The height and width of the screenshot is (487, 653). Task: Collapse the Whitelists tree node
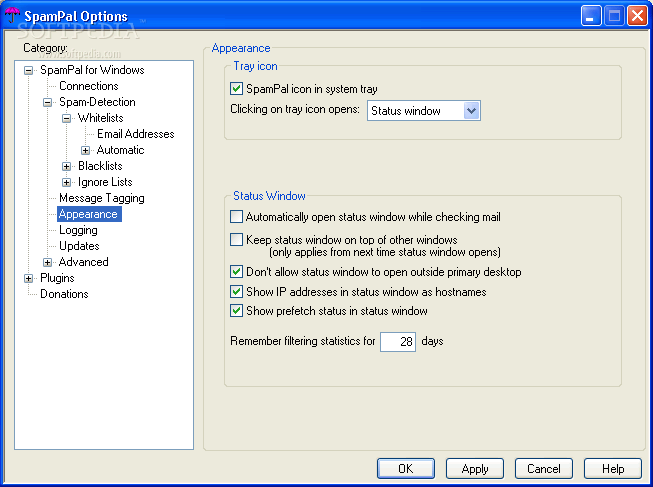(x=66, y=118)
